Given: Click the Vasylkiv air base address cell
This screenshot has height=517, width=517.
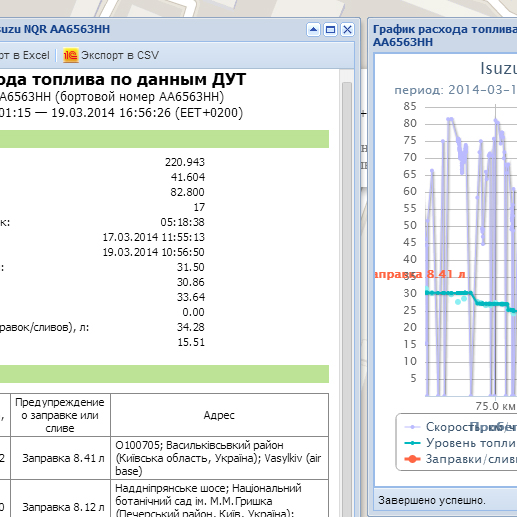Looking at the screenshot, I should pos(219,458).
